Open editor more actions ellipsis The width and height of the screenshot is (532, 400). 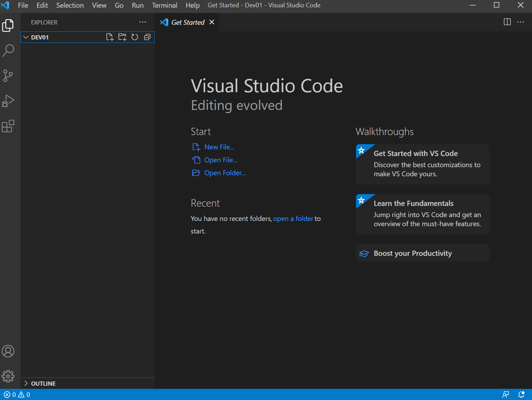[520, 22]
